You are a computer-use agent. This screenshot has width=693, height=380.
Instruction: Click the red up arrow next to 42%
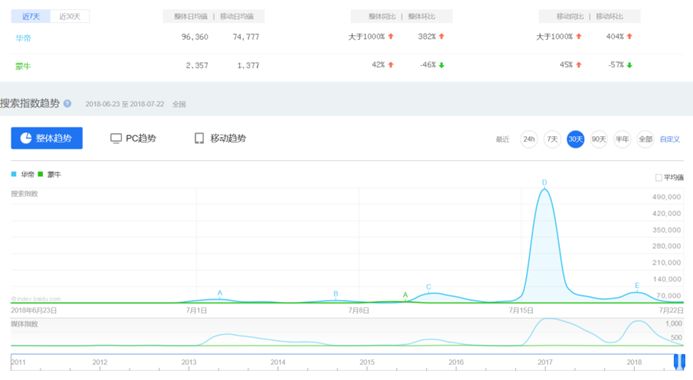click(391, 65)
